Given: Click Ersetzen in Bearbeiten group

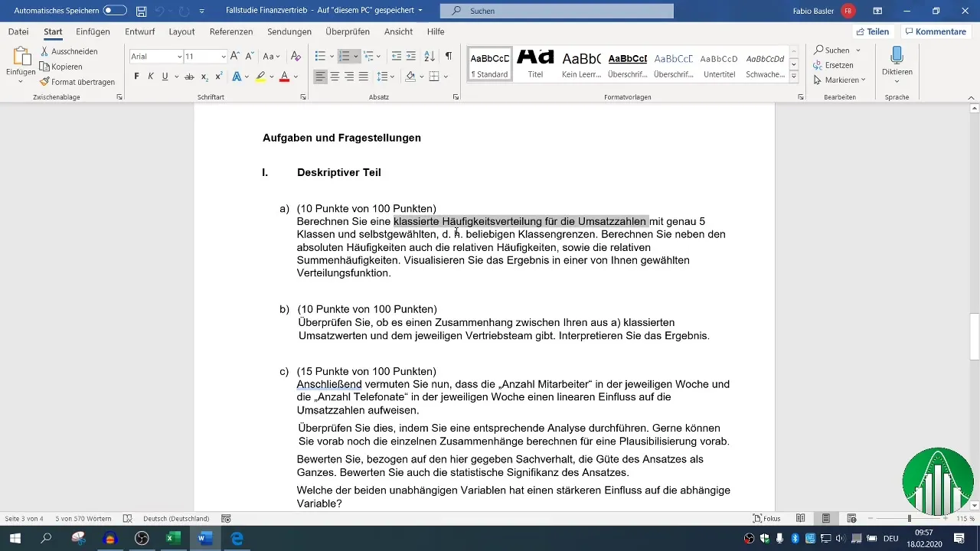Looking at the screenshot, I should tap(834, 65).
